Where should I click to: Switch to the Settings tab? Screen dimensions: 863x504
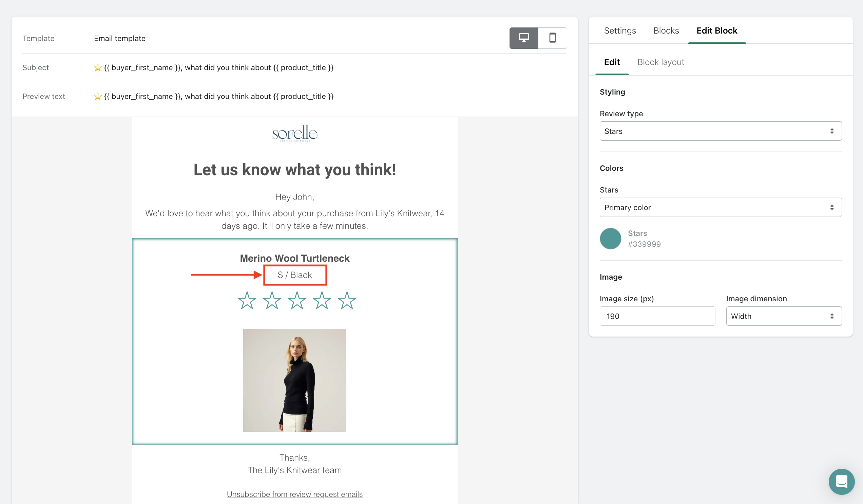[619, 31]
